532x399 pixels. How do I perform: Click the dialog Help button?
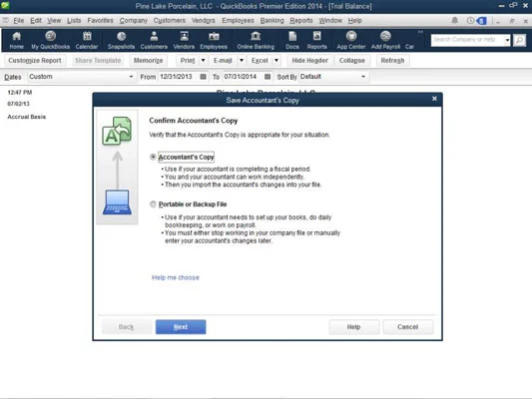click(354, 327)
